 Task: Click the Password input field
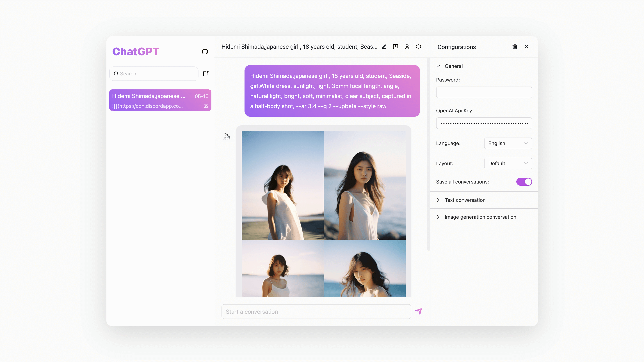[x=484, y=92]
